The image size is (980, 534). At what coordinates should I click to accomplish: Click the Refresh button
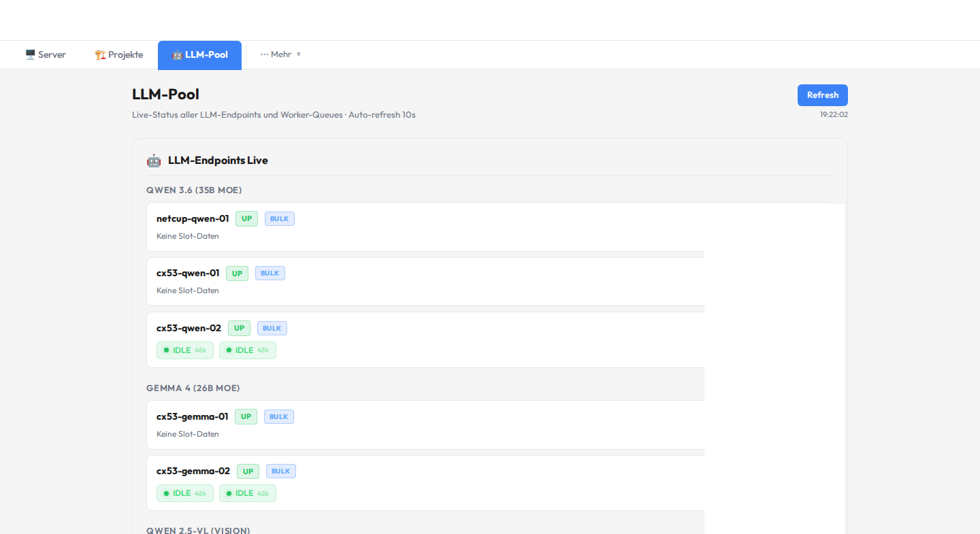[x=822, y=95]
